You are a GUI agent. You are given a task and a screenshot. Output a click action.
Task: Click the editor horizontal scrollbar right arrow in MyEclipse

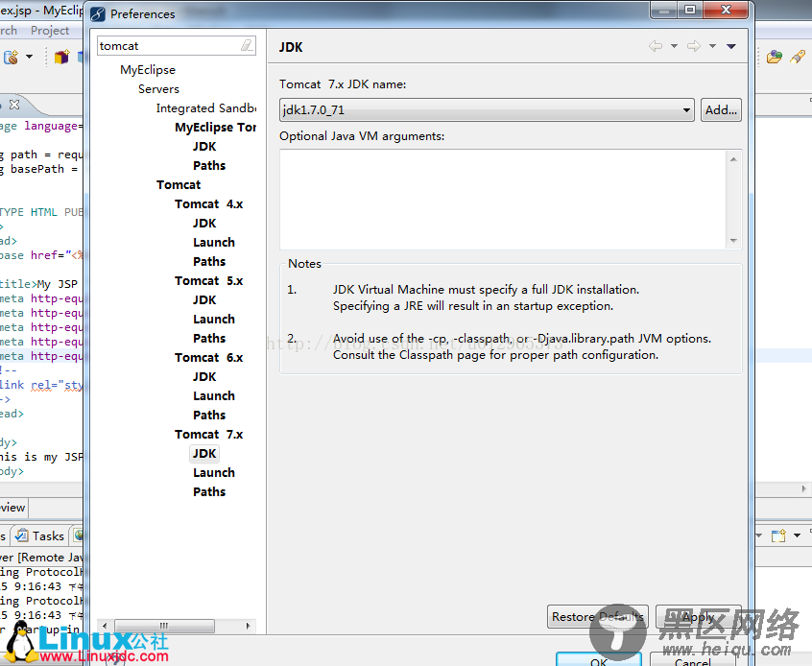point(803,488)
